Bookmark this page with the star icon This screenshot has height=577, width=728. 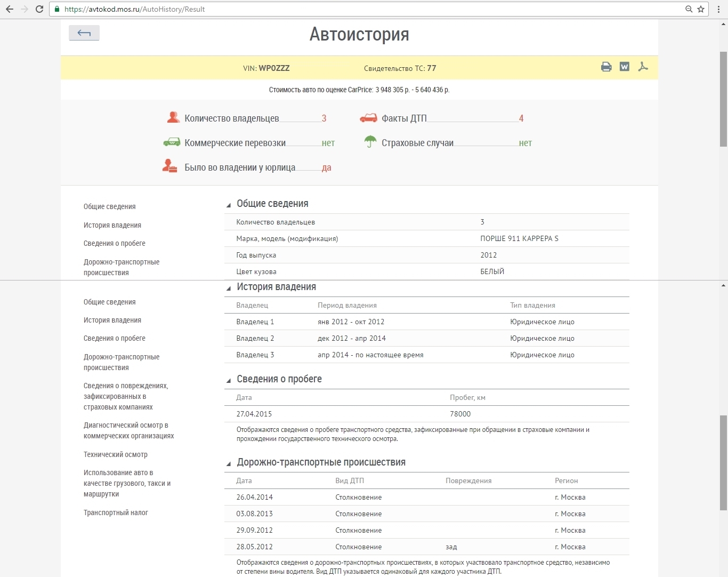click(x=701, y=9)
